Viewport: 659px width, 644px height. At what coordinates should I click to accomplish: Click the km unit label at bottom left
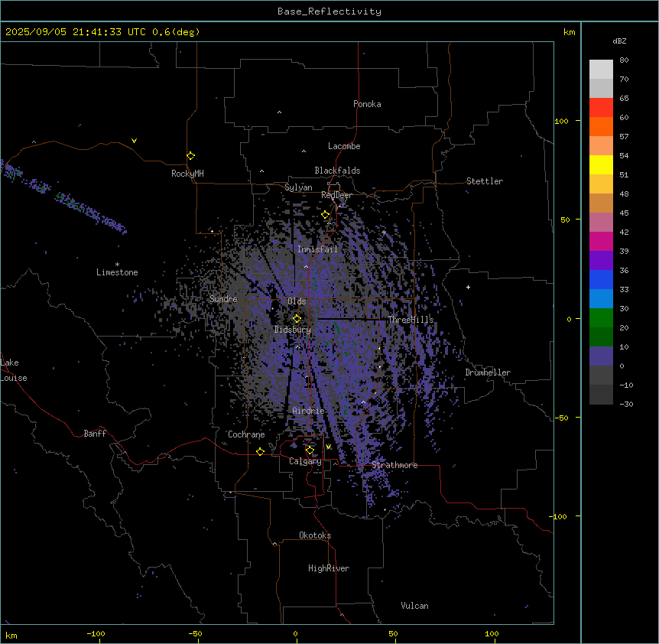click(11, 635)
